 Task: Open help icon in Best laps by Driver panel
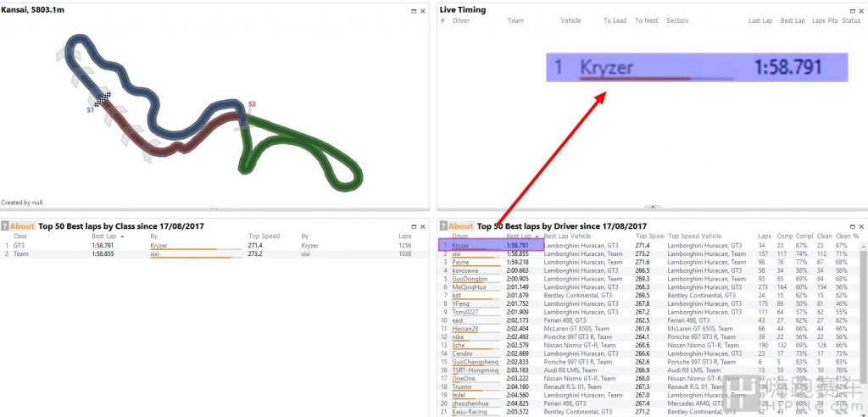coord(444,226)
